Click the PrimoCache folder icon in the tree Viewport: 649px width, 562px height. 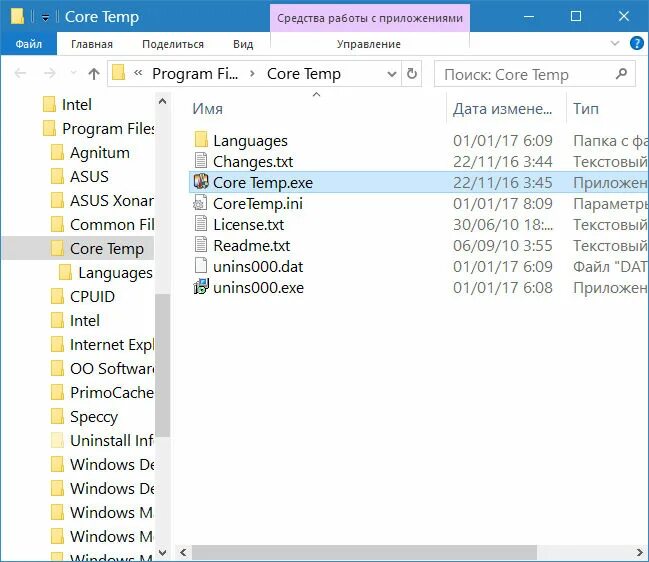58,393
